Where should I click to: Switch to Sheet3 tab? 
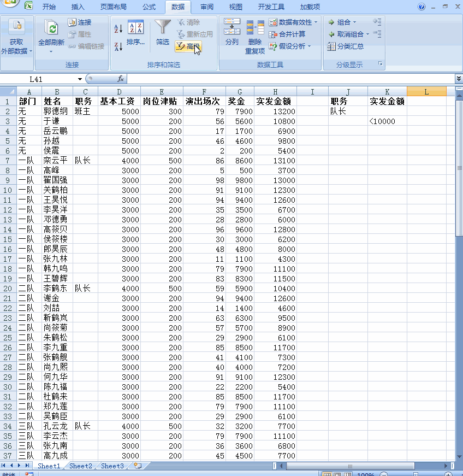coord(112,466)
